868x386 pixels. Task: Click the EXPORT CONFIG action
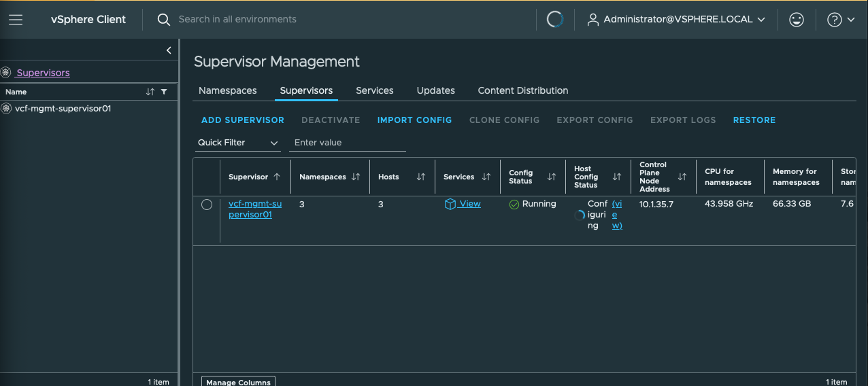pos(595,120)
